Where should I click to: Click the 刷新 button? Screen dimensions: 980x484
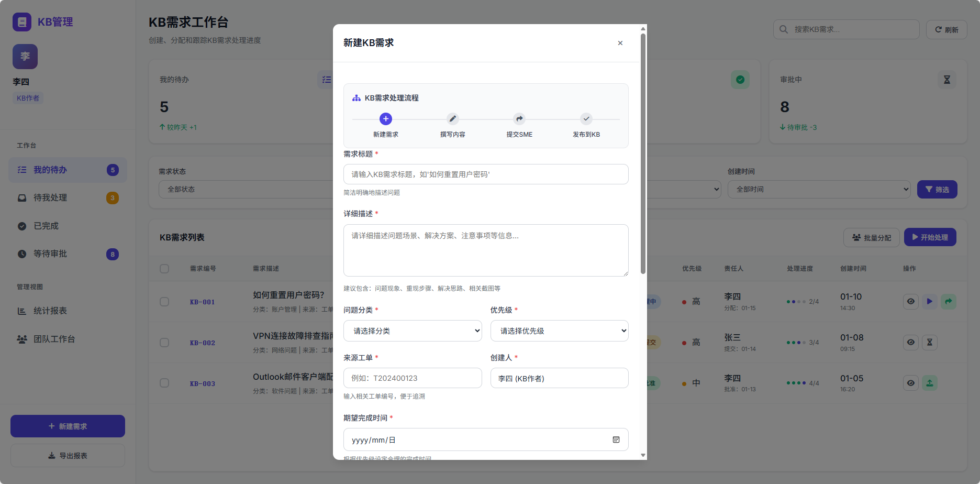pos(946,29)
